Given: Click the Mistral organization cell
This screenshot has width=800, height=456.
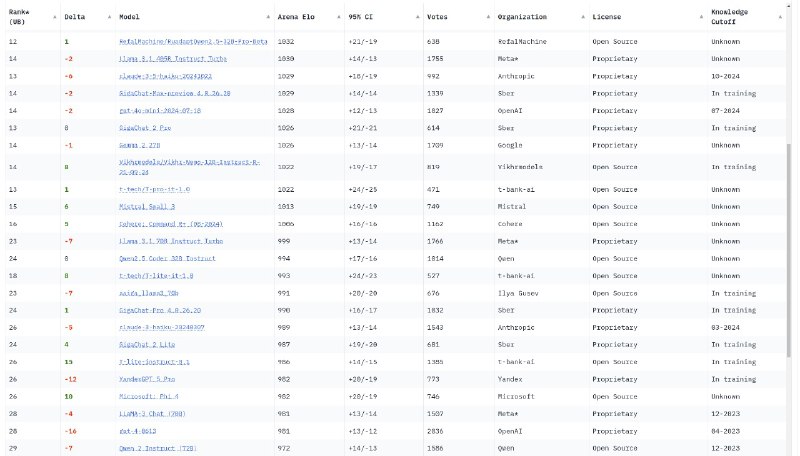Looking at the screenshot, I should [511, 207].
